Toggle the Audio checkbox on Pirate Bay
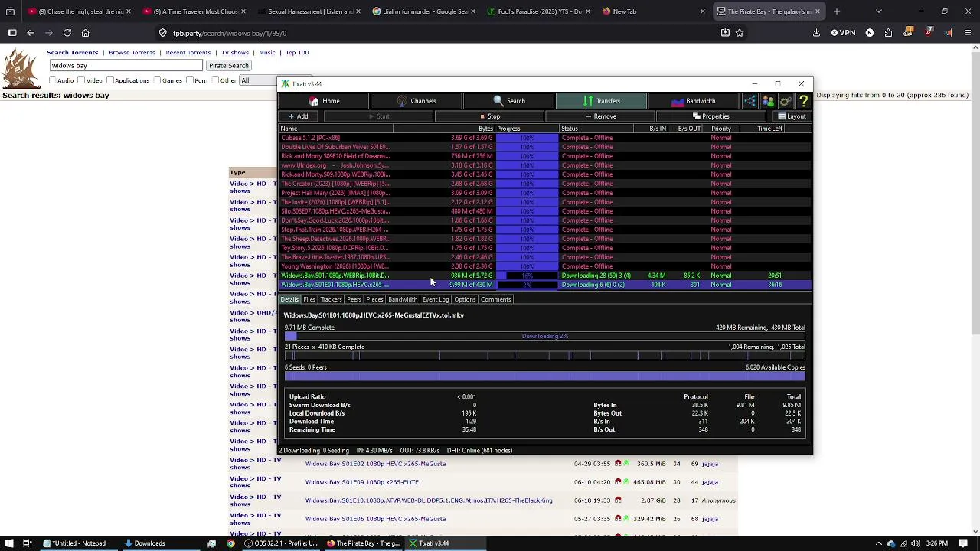The height and width of the screenshot is (551, 980). 53,80
